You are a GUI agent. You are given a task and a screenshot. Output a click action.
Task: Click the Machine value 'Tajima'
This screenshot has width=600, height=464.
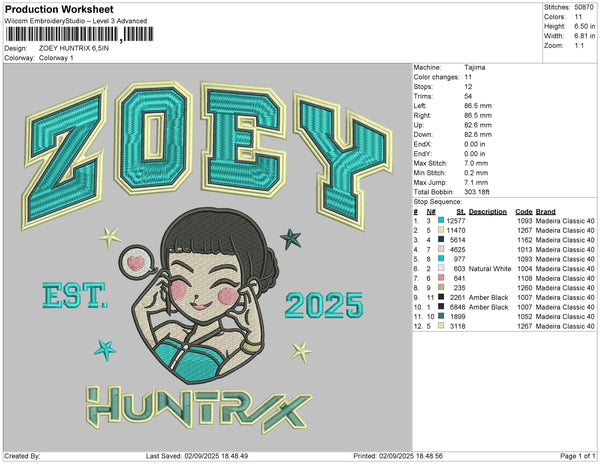475,67
